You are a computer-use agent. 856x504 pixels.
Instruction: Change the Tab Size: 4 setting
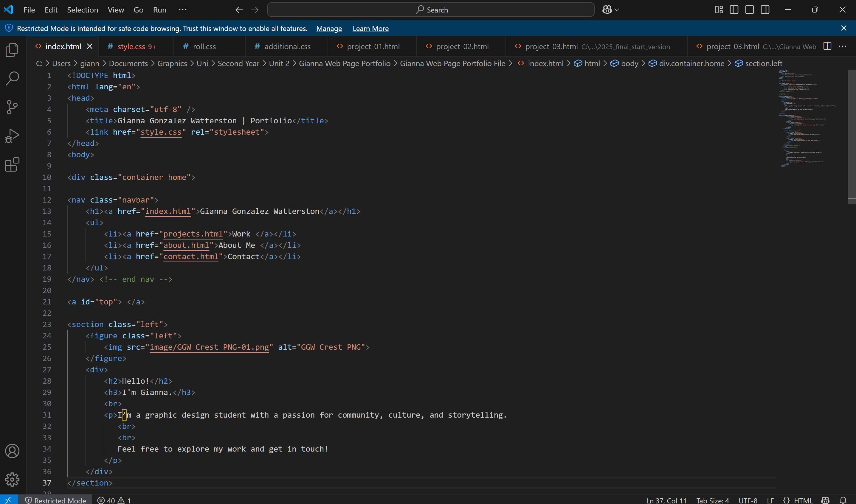713,500
